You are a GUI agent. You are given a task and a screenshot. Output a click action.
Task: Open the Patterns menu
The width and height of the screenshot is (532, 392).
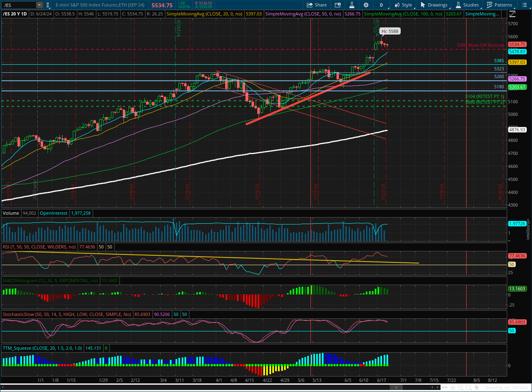[499, 5]
